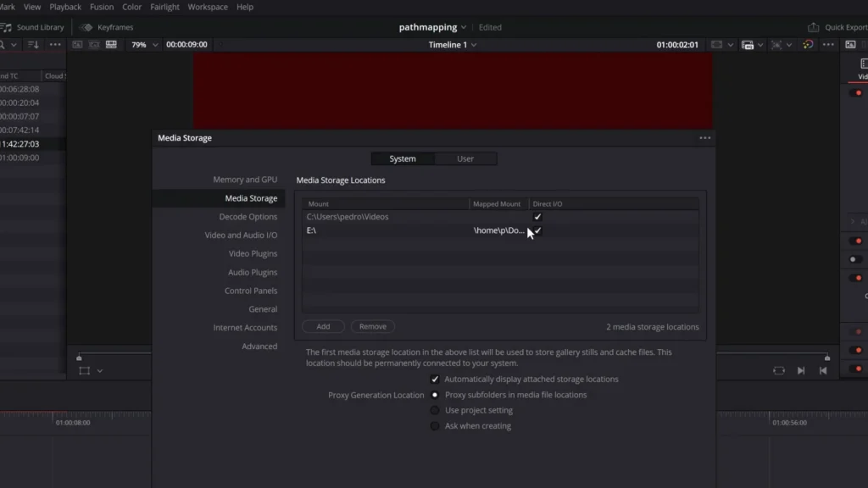
Task: Open the Timeline 1 selector dropdown
Action: point(474,45)
